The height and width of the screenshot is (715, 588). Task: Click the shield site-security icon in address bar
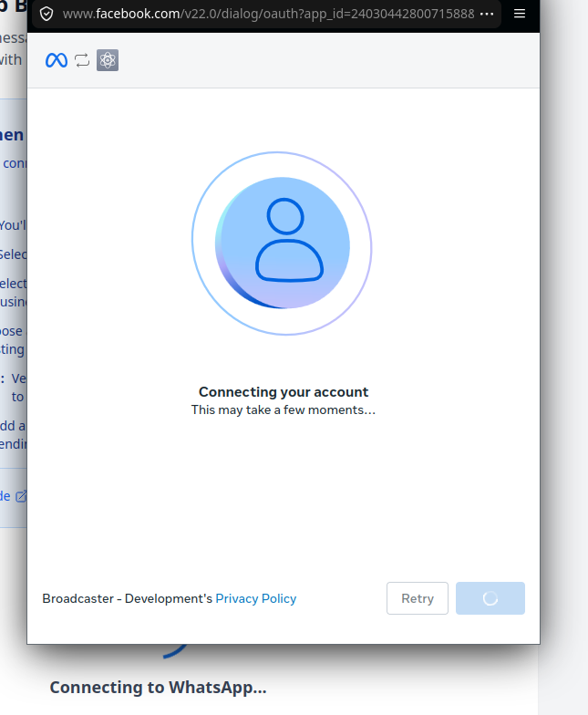(46, 15)
